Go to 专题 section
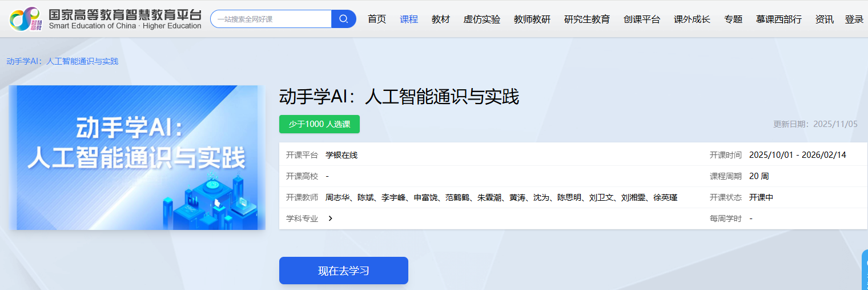The image size is (868, 290). point(733,19)
